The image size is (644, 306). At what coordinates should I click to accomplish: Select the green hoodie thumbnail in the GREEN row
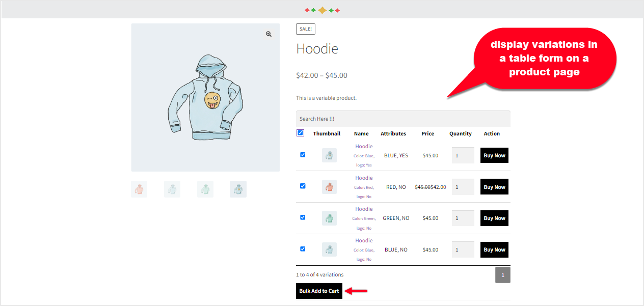click(329, 217)
